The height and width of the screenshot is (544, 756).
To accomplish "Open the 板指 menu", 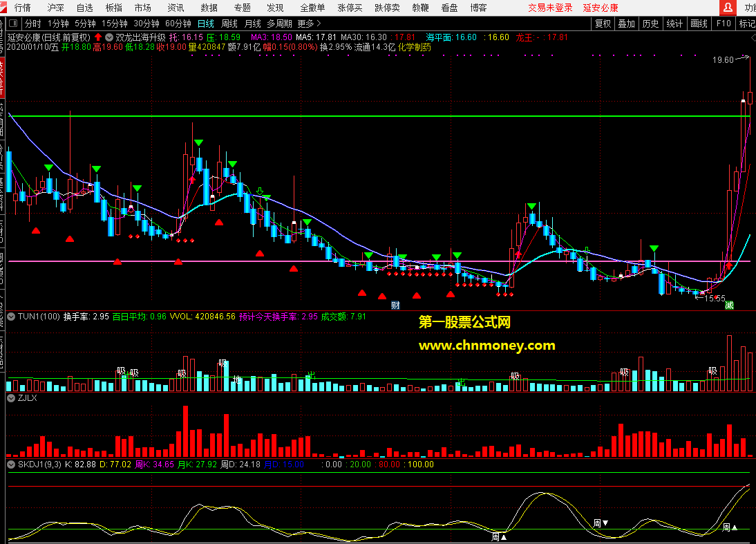I will (x=114, y=8).
